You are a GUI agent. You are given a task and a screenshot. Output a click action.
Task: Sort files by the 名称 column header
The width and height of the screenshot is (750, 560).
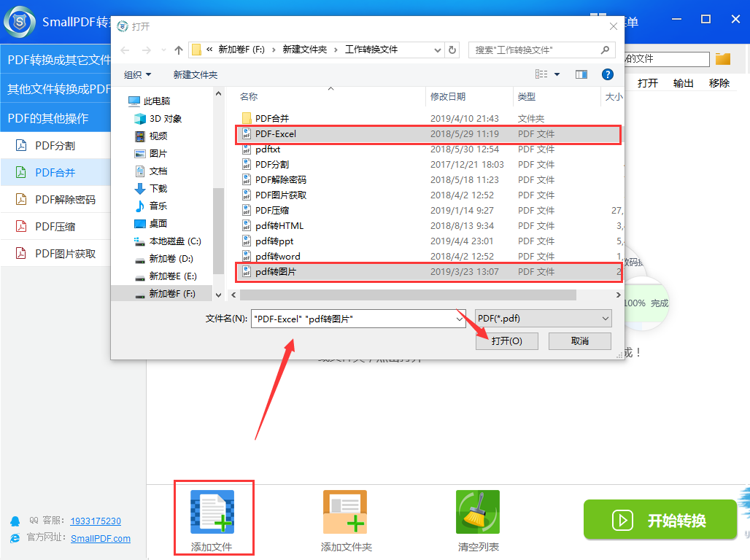click(x=249, y=96)
